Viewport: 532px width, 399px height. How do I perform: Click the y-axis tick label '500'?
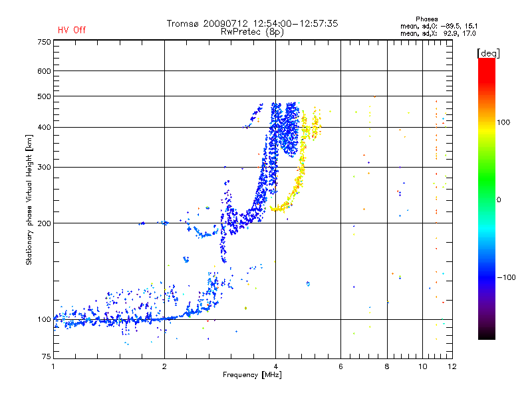tap(44, 96)
